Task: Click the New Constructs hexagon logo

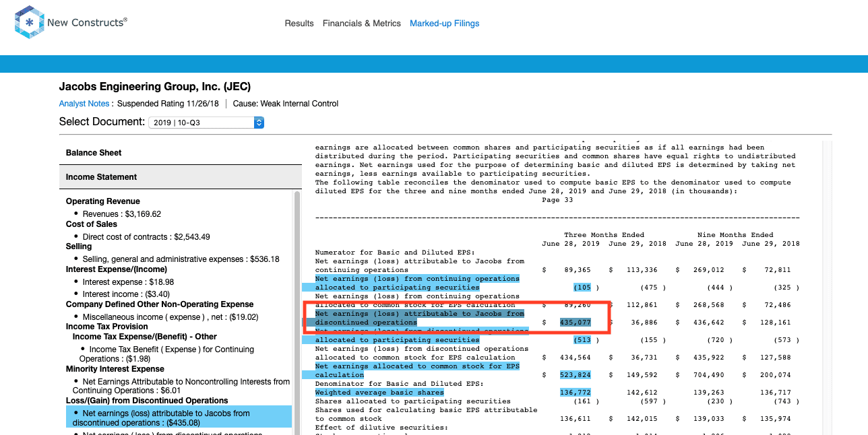Action: click(29, 22)
